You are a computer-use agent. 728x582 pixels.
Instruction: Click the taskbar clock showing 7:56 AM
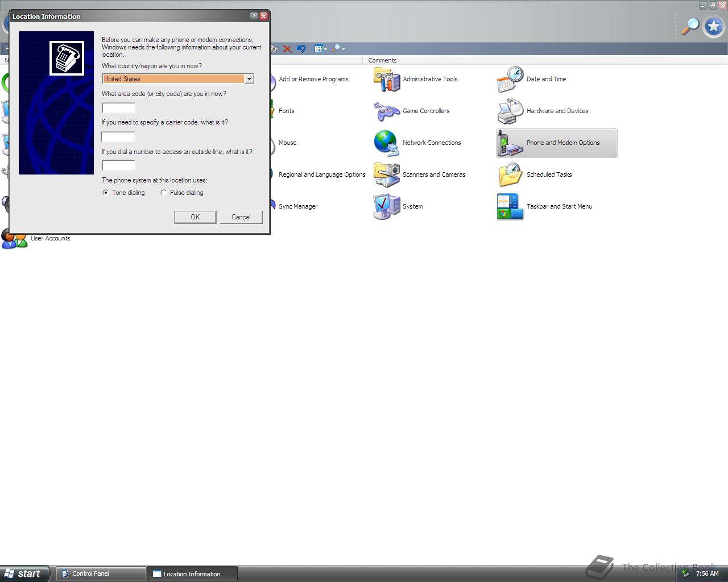click(x=707, y=573)
